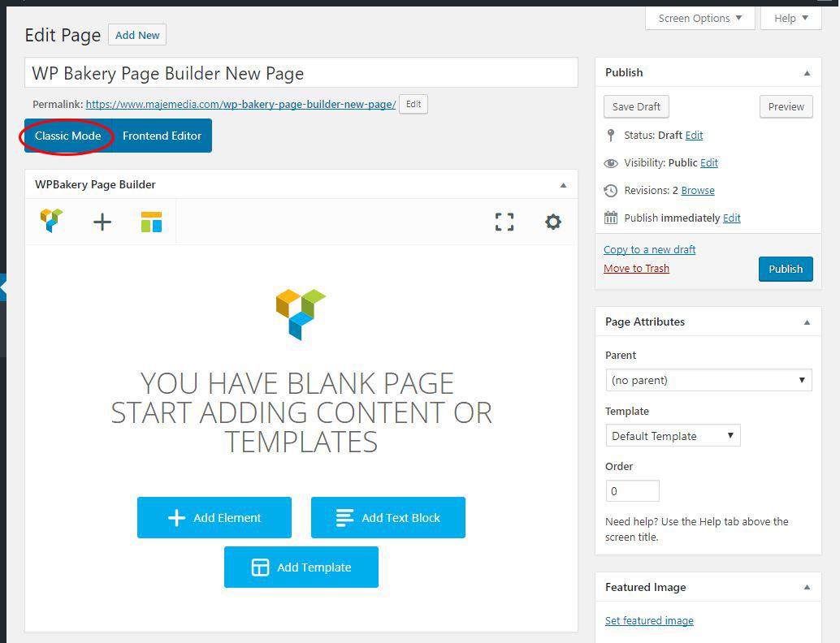840x643 pixels.
Task: Toggle fullscreen mode icon
Action: click(x=504, y=222)
